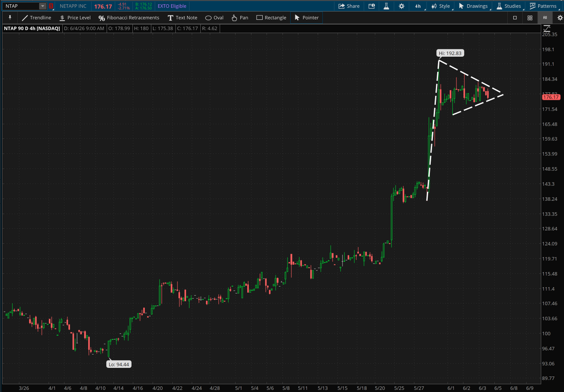Click the H: 180 high value
Screen dimensions: 564x392
[x=141, y=28]
